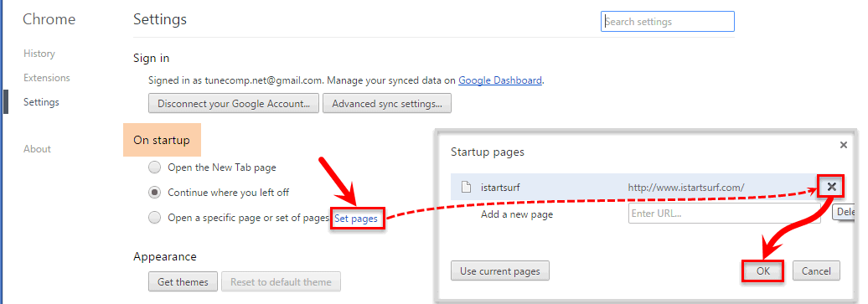This screenshot has height=304, width=868.
Task: Select the istartsurf startup page row
Action: pyautogui.click(x=635, y=187)
